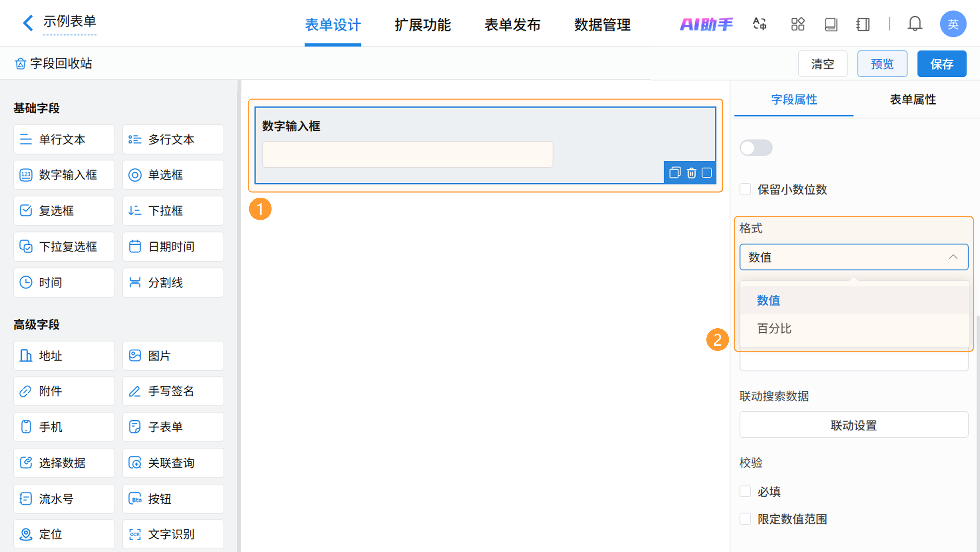Open the notification bell

[915, 24]
